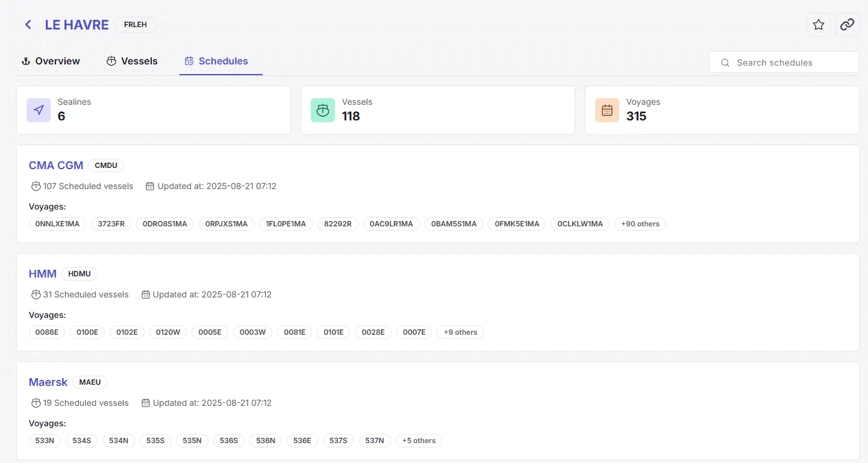The height and width of the screenshot is (463, 868).
Task: Open the HMM sealine link
Action: click(x=43, y=273)
